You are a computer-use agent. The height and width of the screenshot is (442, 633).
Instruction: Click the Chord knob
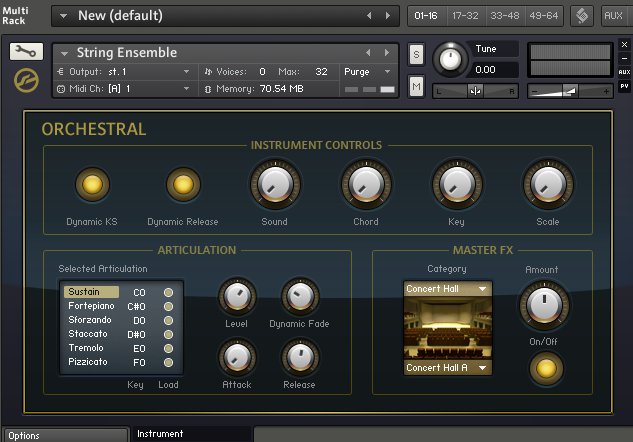click(366, 184)
